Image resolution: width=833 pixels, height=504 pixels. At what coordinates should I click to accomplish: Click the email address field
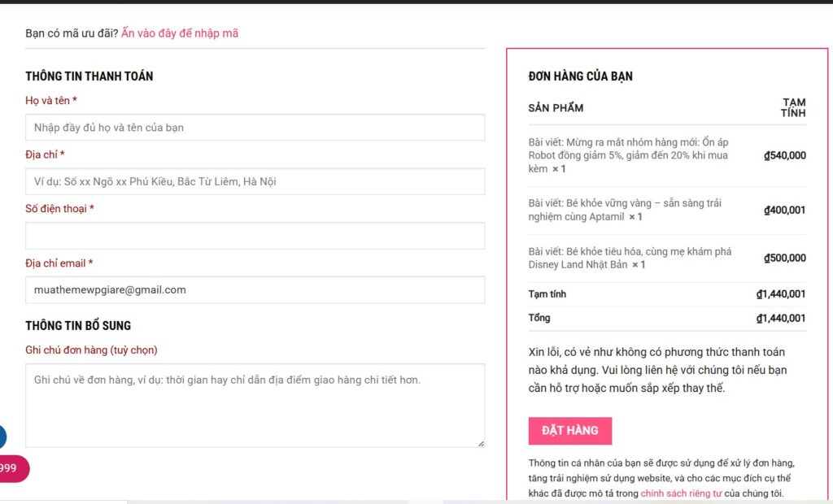pyautogui.click(x=255, y=289)
